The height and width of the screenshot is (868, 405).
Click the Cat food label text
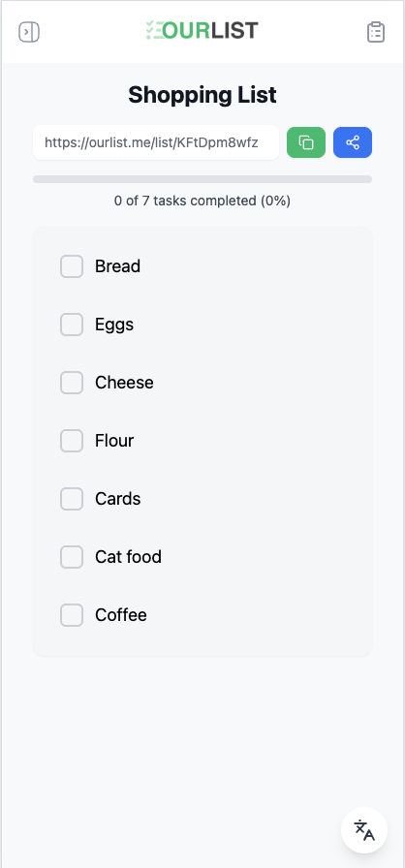[128, 557]
